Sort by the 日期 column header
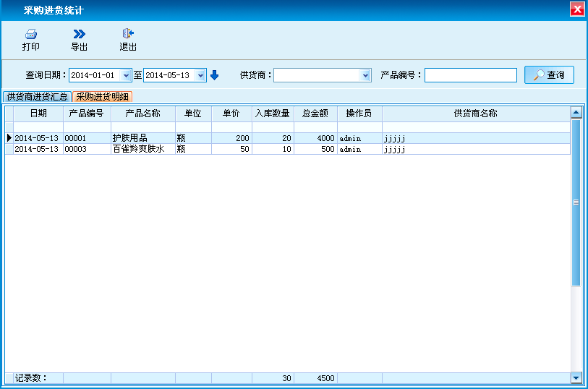The image size is (588, 389). tap(38, 114)
